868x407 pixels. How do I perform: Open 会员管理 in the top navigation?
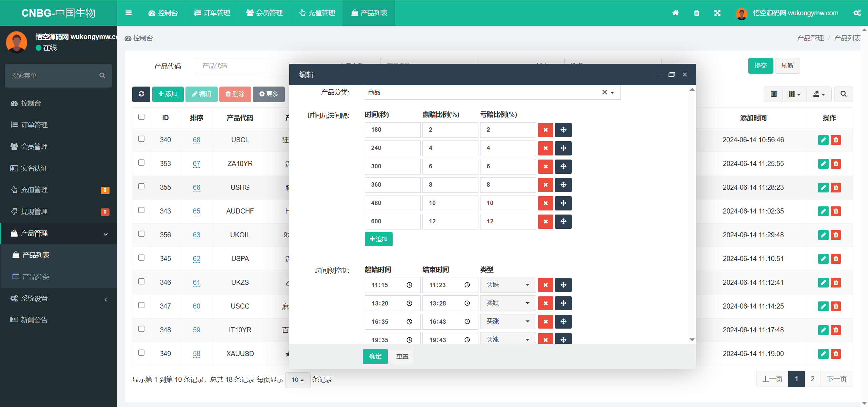(x=264, y=13)
